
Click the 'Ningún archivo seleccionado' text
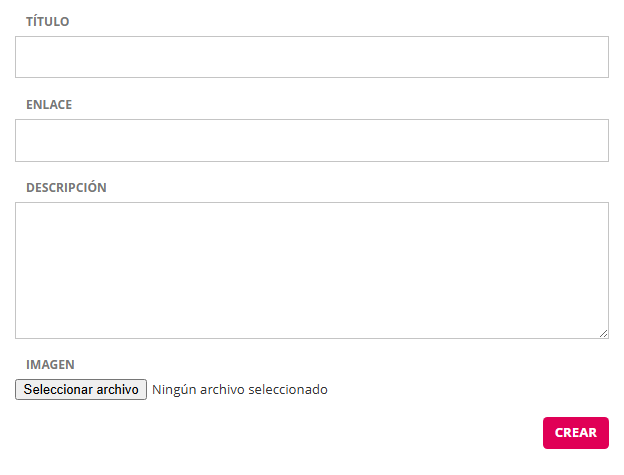coord(240,389)
